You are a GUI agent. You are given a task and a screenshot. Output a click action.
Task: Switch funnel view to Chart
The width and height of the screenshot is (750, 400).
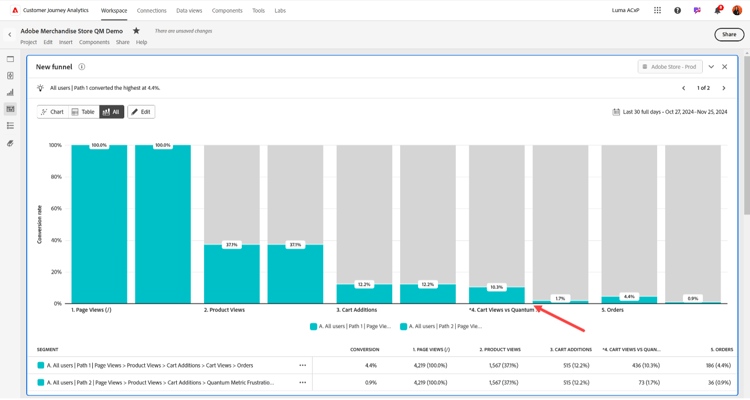click(52, 112)
